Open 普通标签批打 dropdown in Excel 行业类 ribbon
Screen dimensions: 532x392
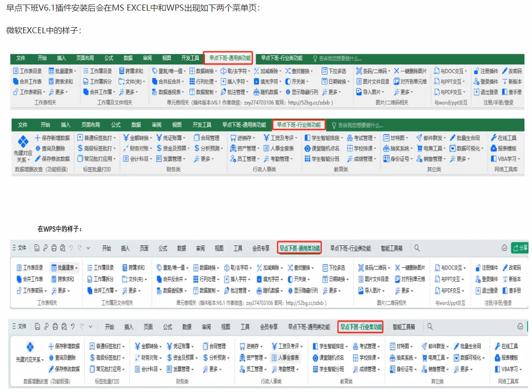coord(96,138)
